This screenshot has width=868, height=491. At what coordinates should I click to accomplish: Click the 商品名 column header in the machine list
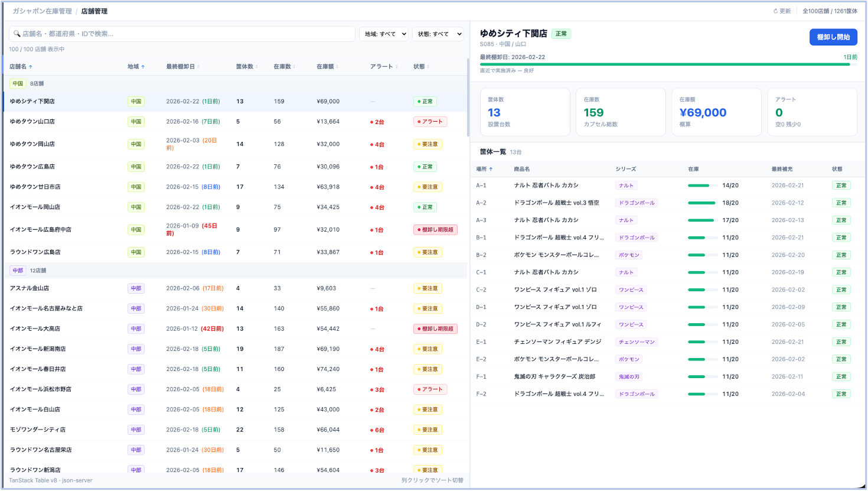[x=522, y=169]
